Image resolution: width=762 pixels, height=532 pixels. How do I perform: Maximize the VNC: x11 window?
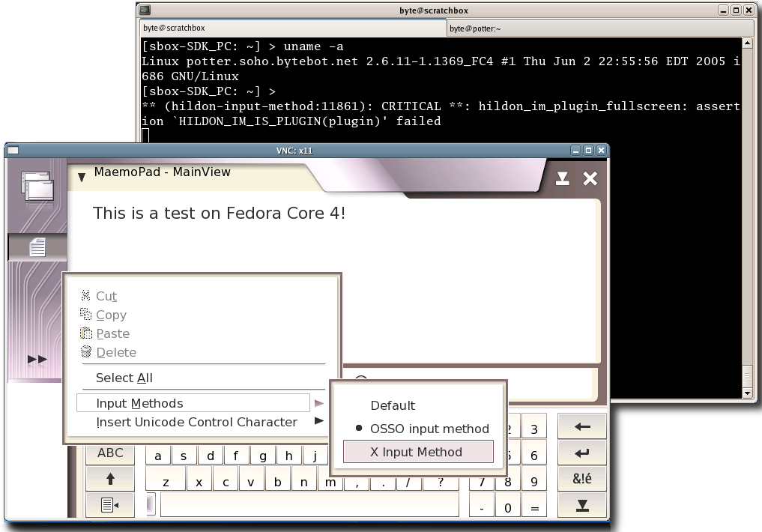588,150
